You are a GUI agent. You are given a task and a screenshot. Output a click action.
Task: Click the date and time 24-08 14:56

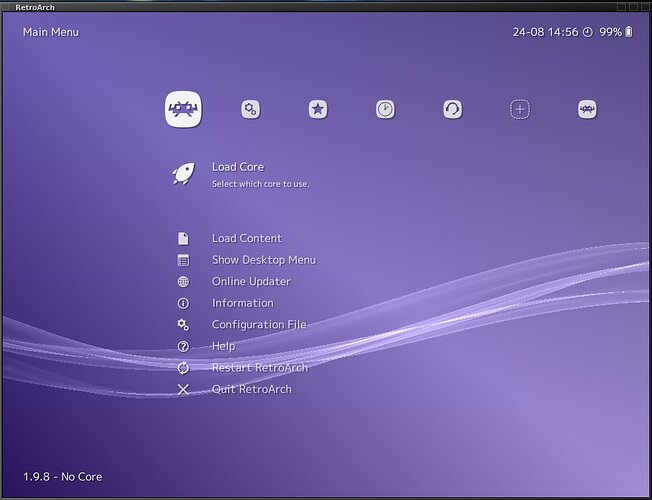click(x=545, y=32)
